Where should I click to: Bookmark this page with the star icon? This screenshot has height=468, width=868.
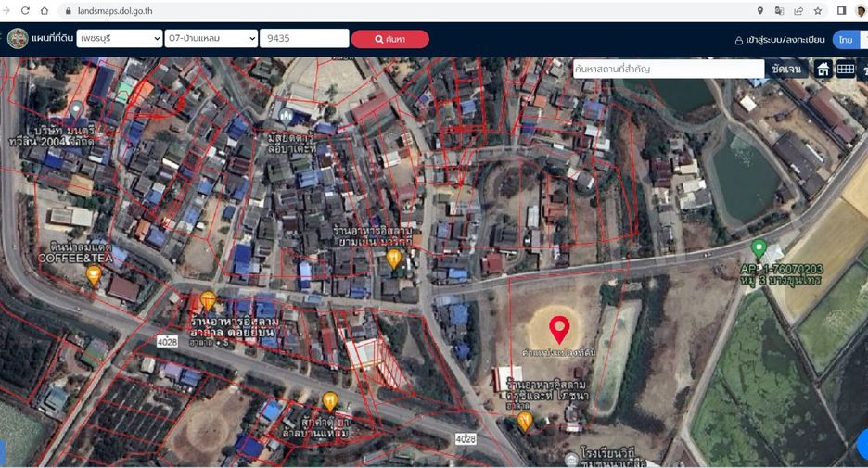pos(818,11)
